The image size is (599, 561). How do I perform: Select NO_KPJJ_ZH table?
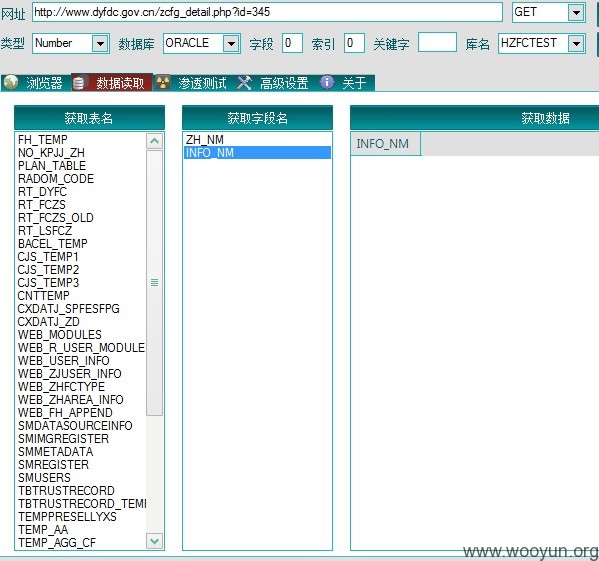tap(51, 153)
